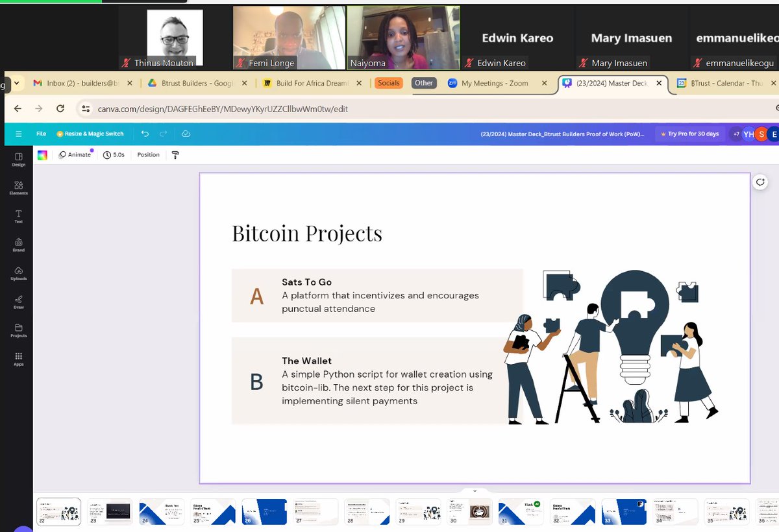Screen dimensions: 779x532
Task: Click the YH collaborator avatar
Action: click(748, 134)
